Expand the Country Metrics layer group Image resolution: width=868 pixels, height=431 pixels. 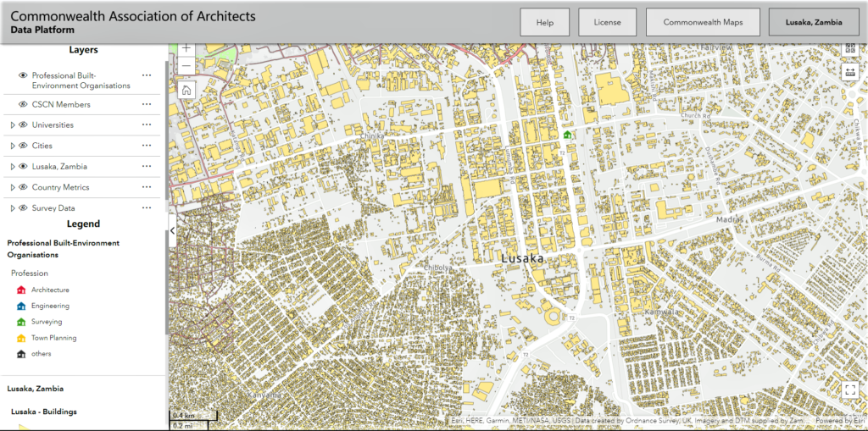12,187
